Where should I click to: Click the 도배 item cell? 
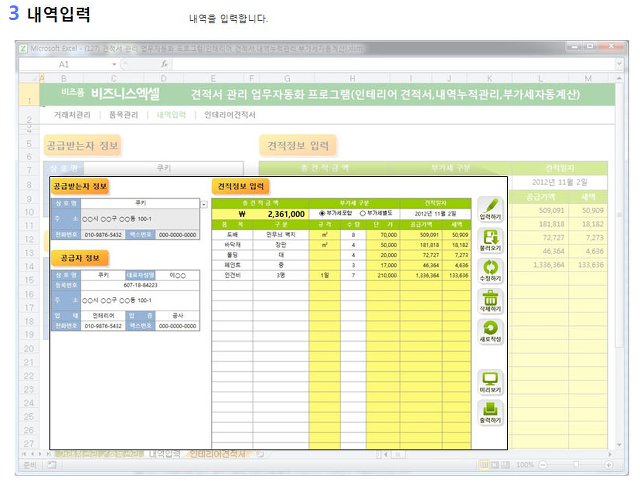232,235
